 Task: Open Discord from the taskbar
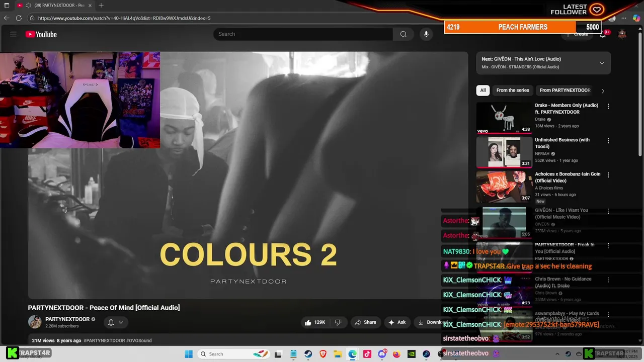click(x=382, y=354)
